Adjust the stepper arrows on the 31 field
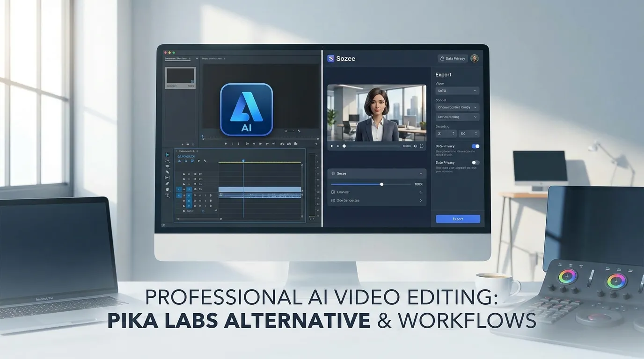 453,134
